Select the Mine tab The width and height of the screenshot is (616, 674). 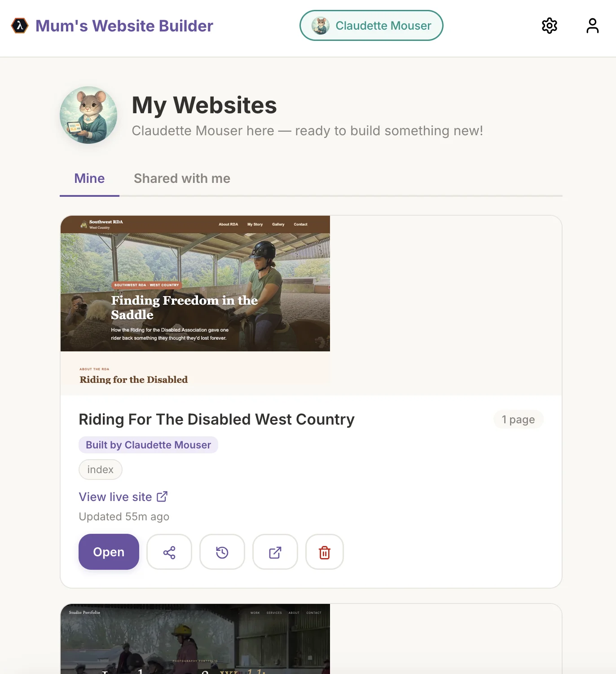89,178
